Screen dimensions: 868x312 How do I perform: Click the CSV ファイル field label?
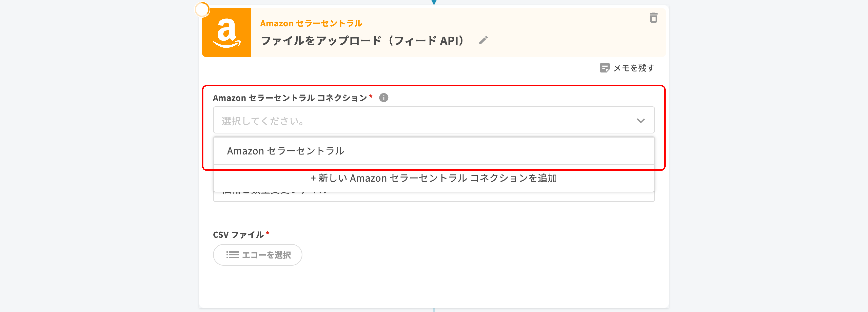coord(238,235)
